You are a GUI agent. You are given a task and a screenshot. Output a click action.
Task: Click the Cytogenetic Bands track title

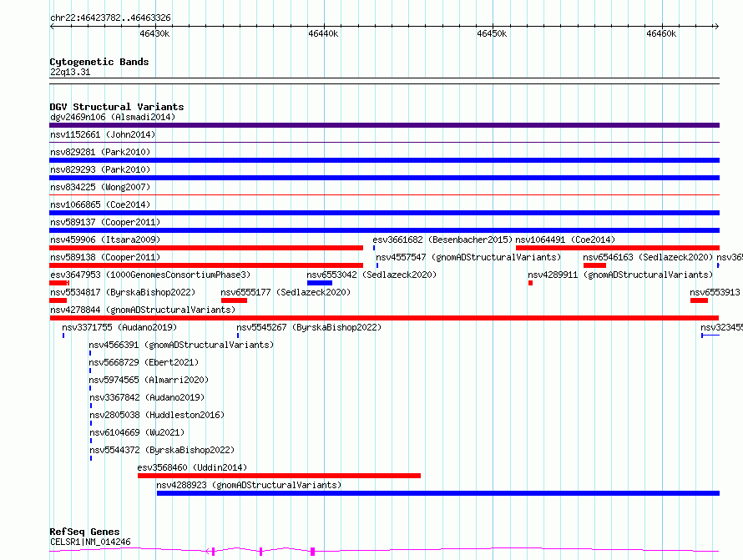pyautogui.click(x=99, y=62)
